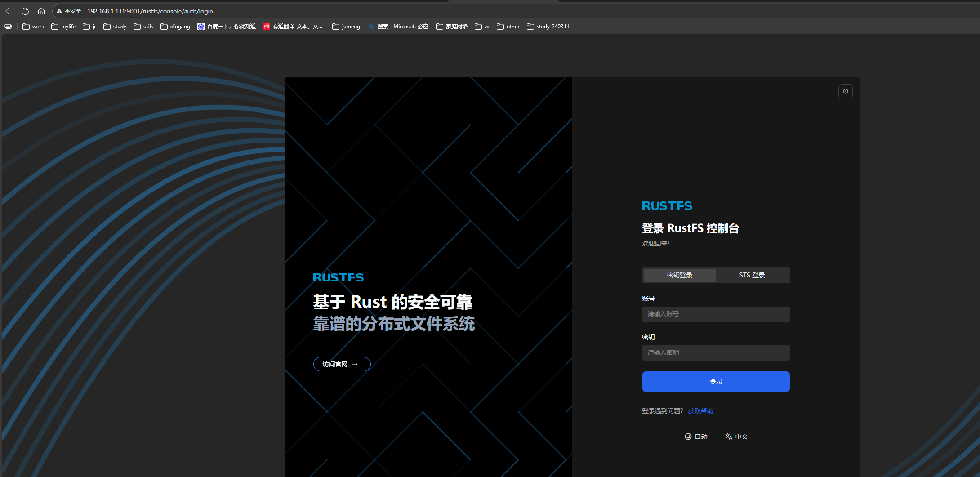The image size is (980, 477).
Task: Focus the 密钥 secret key input field
Action: click(x=716, y=353)
